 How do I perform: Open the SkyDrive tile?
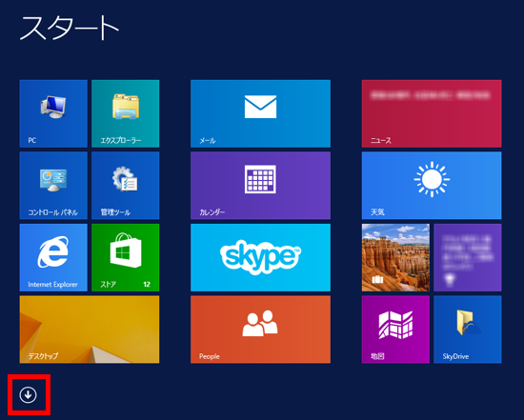468,330
